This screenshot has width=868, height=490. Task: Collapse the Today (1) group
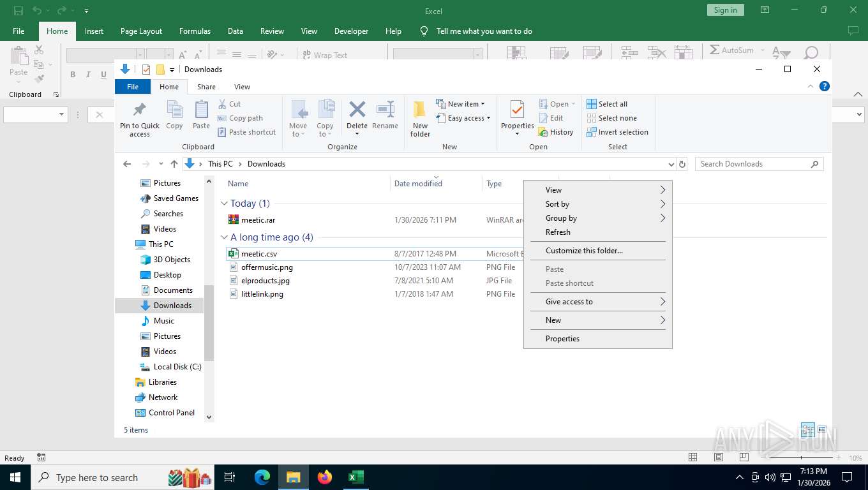click(x=224, y=204)
